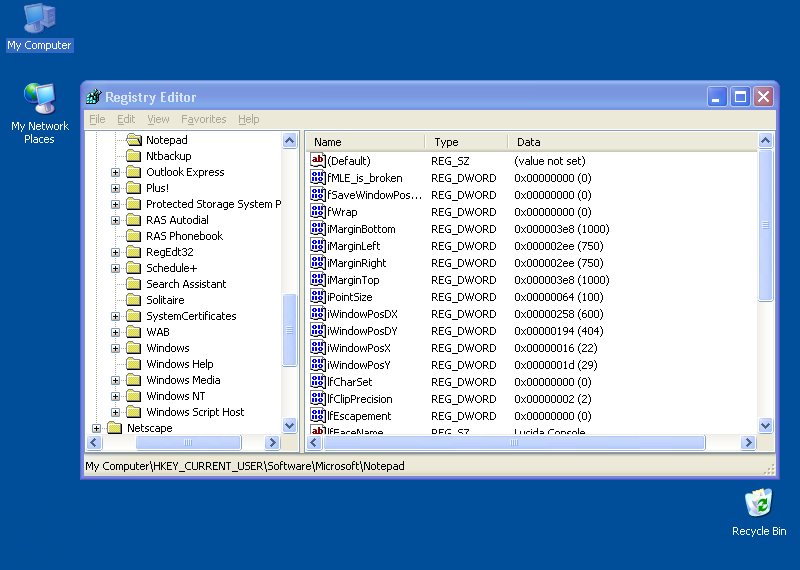This screenshot has width=800, height=570.
Task: Open the Help menu
Action: [248, 119]
